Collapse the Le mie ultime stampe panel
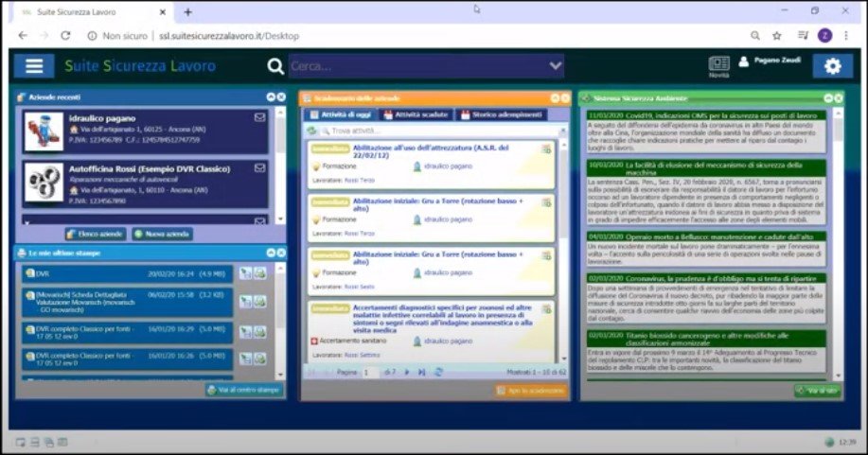 (271, 253)
